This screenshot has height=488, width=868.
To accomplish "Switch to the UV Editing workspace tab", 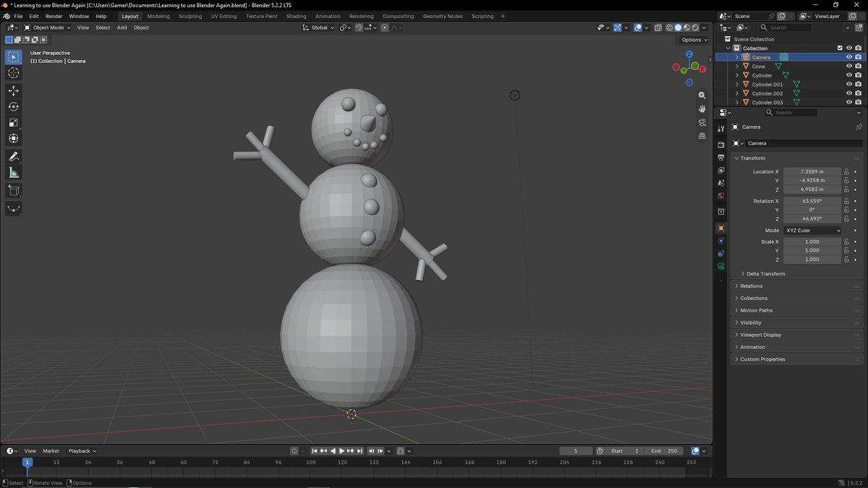I will (224, 16).
